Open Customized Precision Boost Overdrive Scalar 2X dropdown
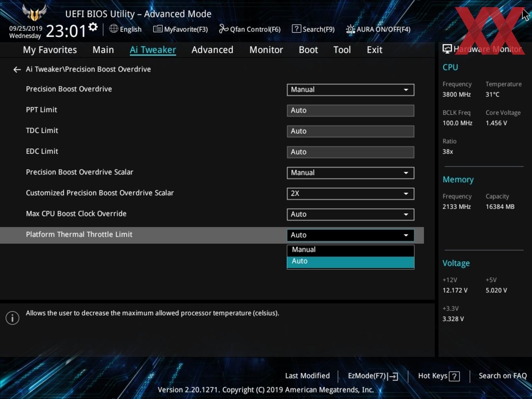The image size is (532, 399). click(x=350, y=194)
